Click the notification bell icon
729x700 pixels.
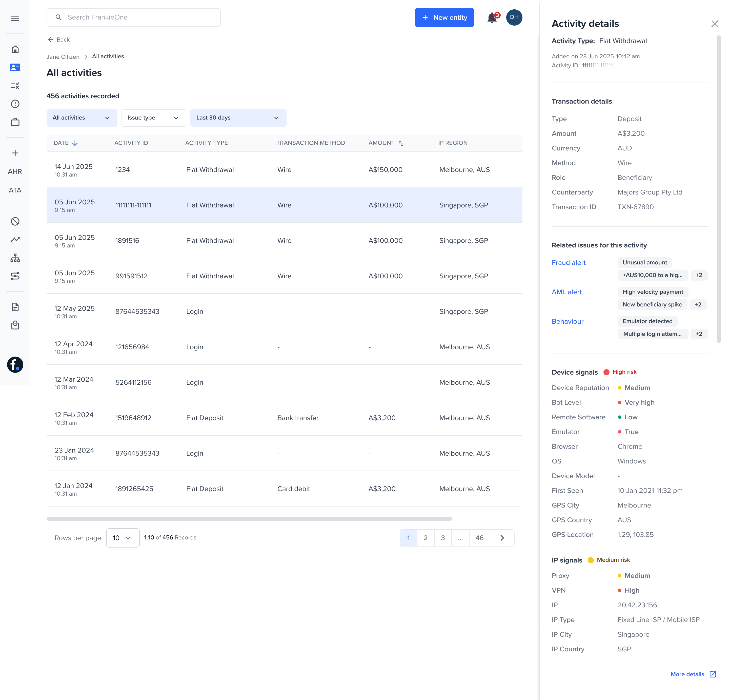point(492,17)
